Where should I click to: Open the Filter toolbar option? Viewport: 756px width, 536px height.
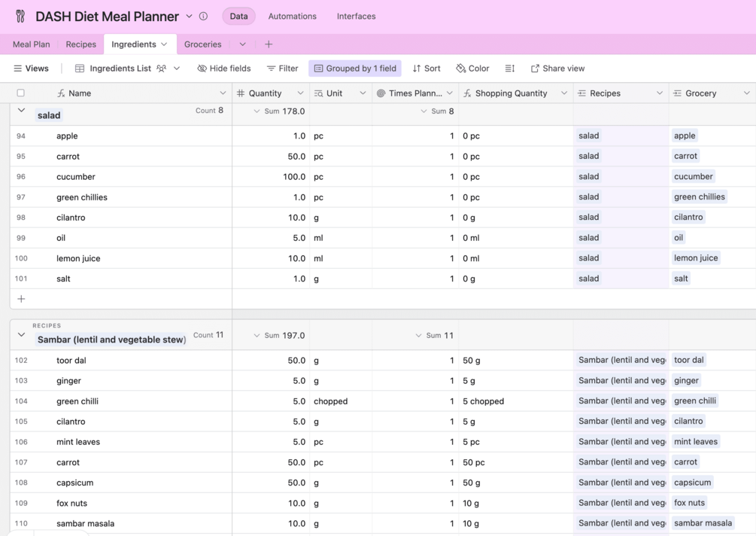[x=283, y=69]
